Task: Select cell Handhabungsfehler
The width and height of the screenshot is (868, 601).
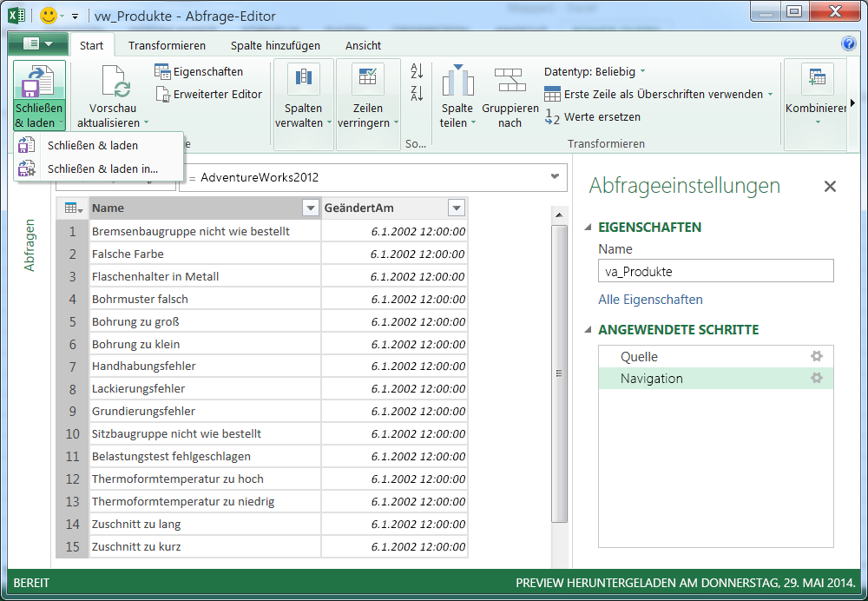Action: (x=205, y=367)
